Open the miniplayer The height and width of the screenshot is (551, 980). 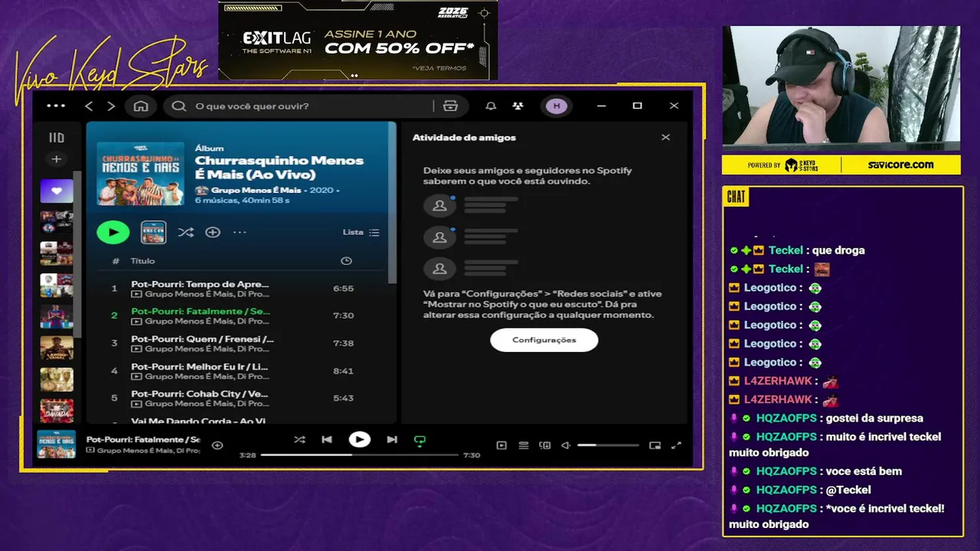pyautogui.click(x=655, y=445)
